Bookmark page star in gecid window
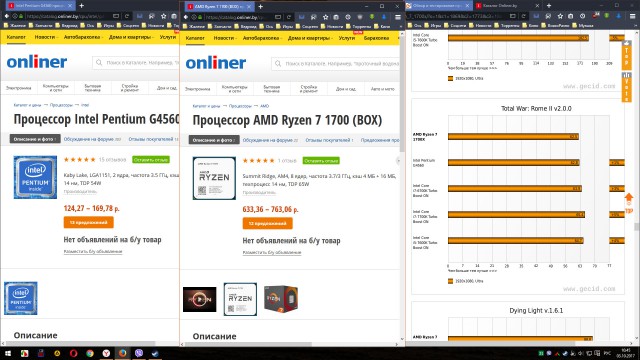The image size is (640, 360). click(x=560, y=16)
